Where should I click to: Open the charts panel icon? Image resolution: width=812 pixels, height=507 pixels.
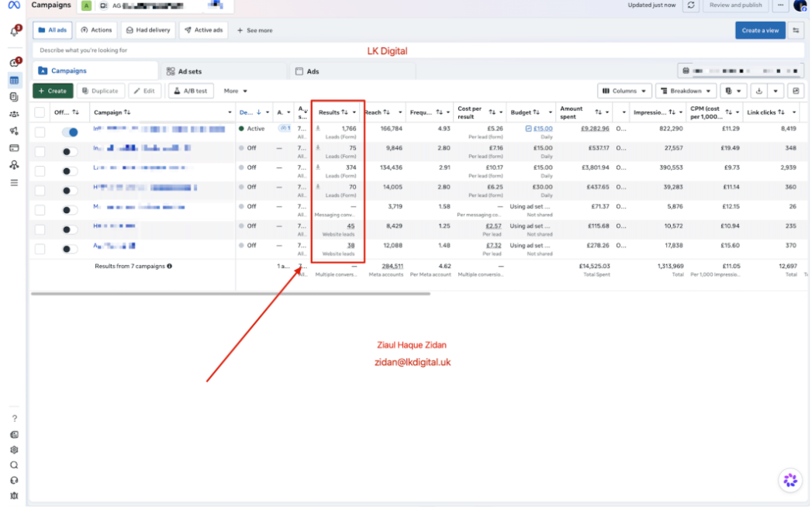coord(796,91)
